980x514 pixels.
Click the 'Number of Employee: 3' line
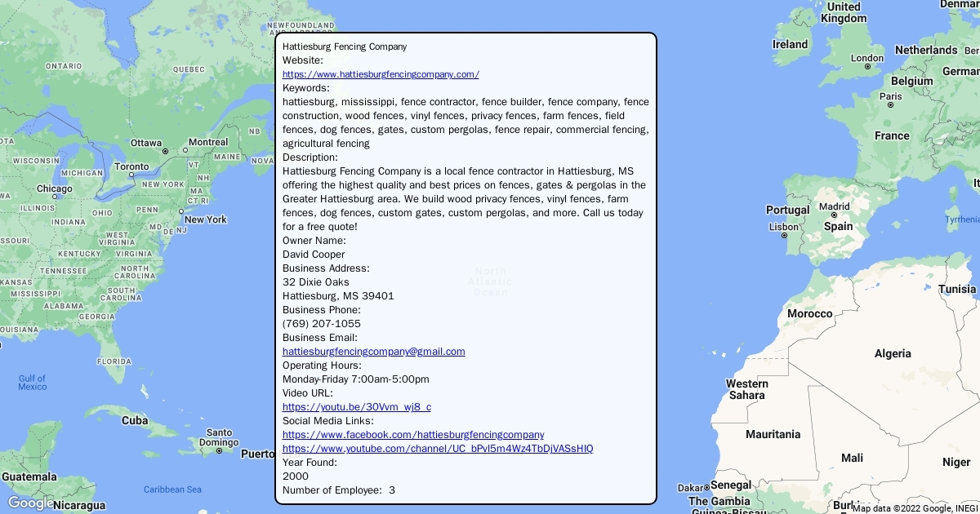point(339,490)
